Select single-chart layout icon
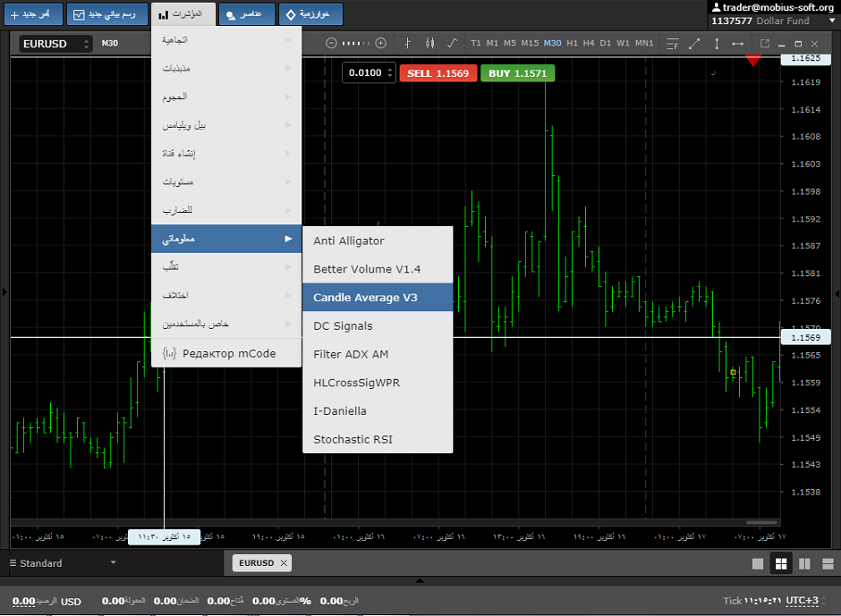This screenshot has height=616, width=841. pos(757,563)
